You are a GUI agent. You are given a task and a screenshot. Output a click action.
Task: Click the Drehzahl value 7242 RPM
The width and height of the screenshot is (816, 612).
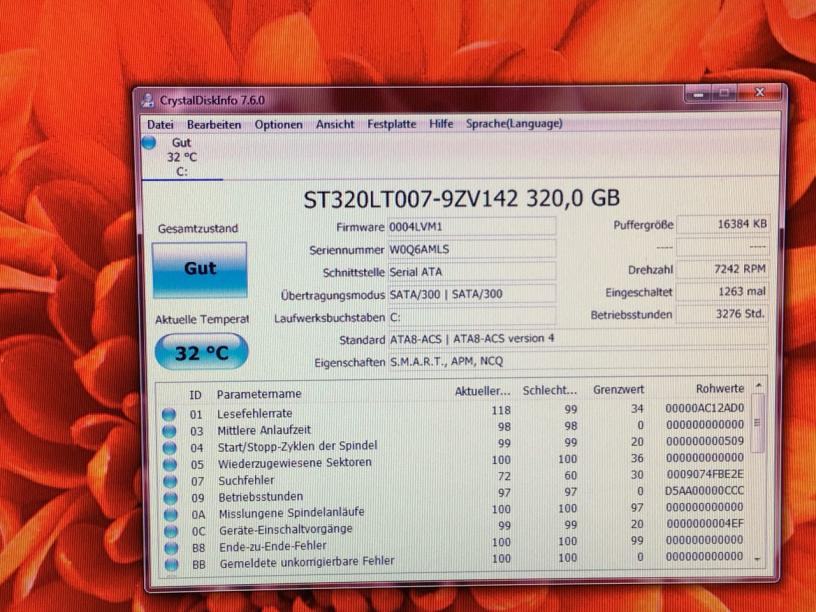pyautogui.click(x=722, y=269)
